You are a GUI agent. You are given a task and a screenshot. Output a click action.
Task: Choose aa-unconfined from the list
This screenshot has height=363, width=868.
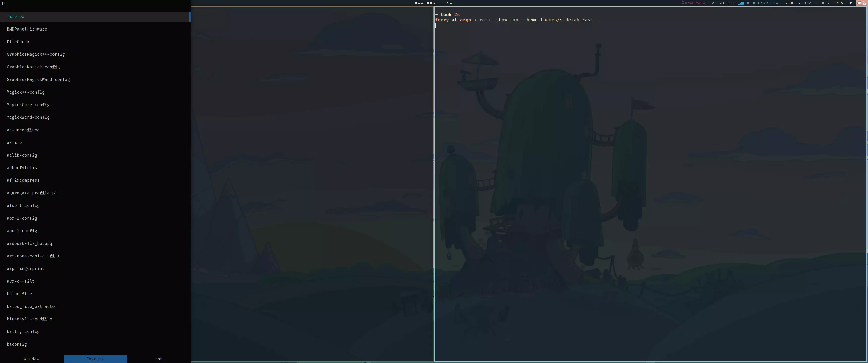coord(95,130)
